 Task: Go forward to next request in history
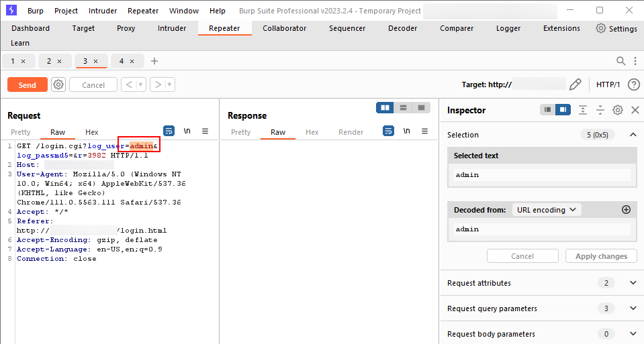tap(158, 84)
